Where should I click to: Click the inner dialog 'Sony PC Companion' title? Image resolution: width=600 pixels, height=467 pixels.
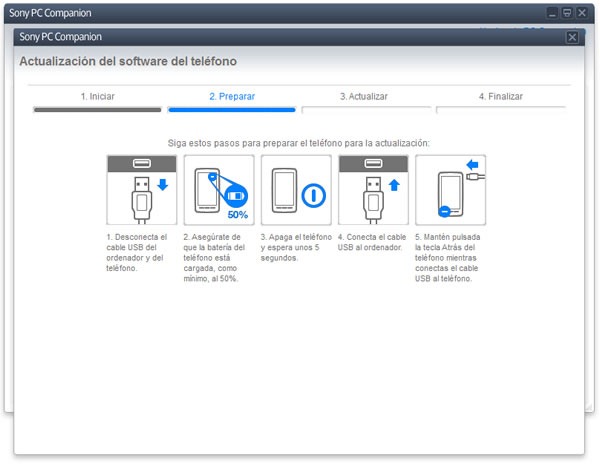coord(60,37)
